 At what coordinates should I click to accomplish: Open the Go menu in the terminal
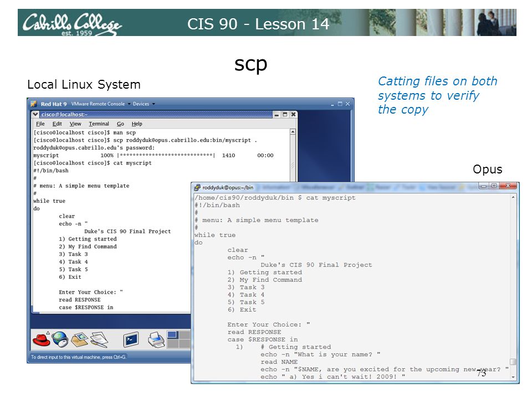tap(120, 124)
